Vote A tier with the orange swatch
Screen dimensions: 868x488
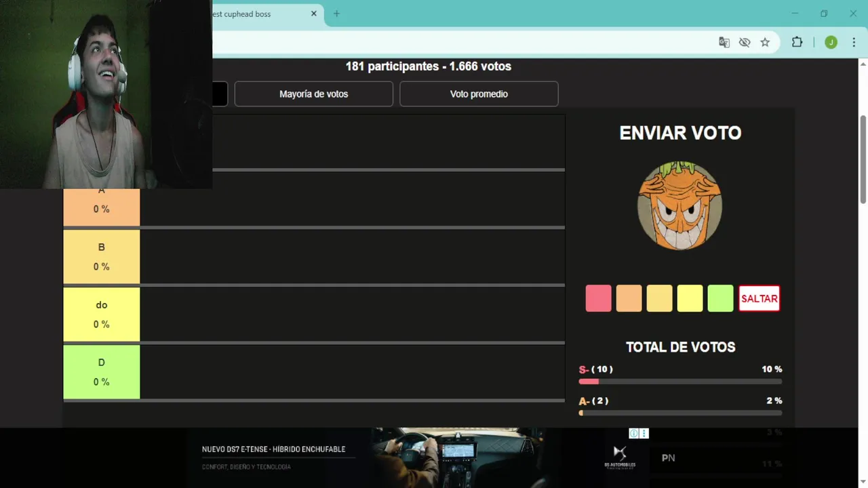point(629,298)
